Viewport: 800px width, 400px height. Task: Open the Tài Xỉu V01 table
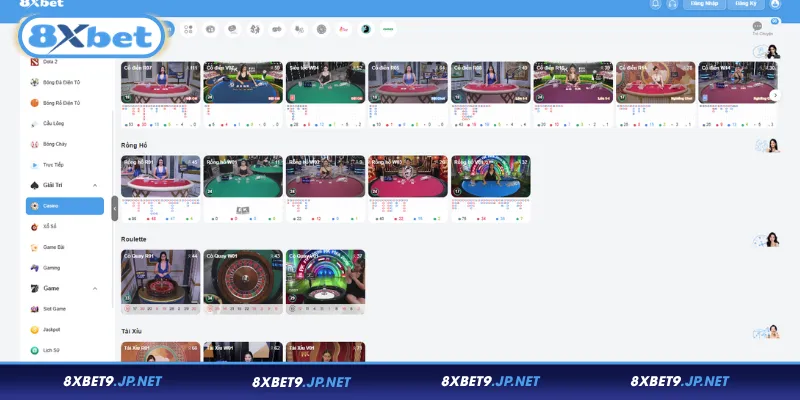(x=326, y=352)
